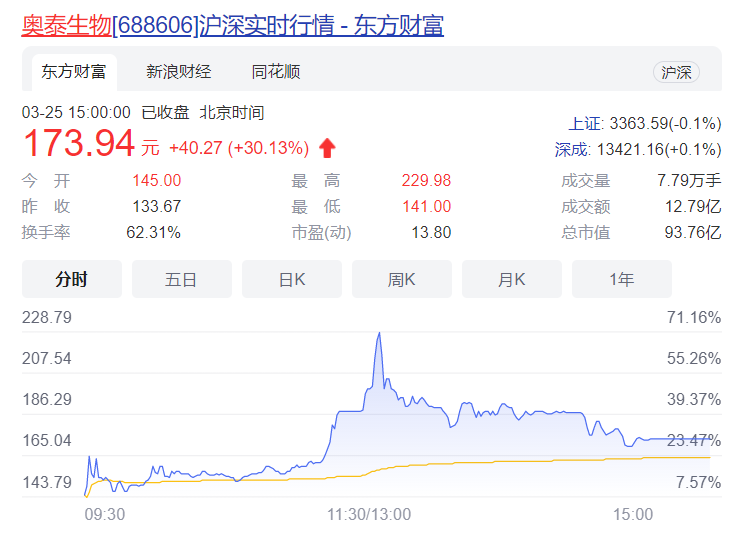
Task: Click the 沪深 market badge
Action: (676, 72)
